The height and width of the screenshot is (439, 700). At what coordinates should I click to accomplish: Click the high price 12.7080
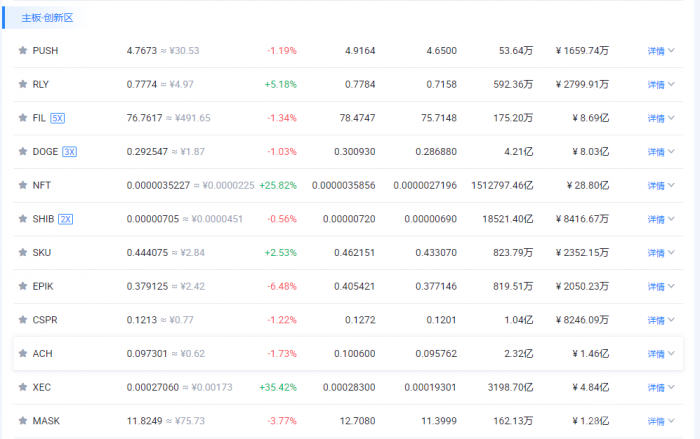tap(357, 421)
